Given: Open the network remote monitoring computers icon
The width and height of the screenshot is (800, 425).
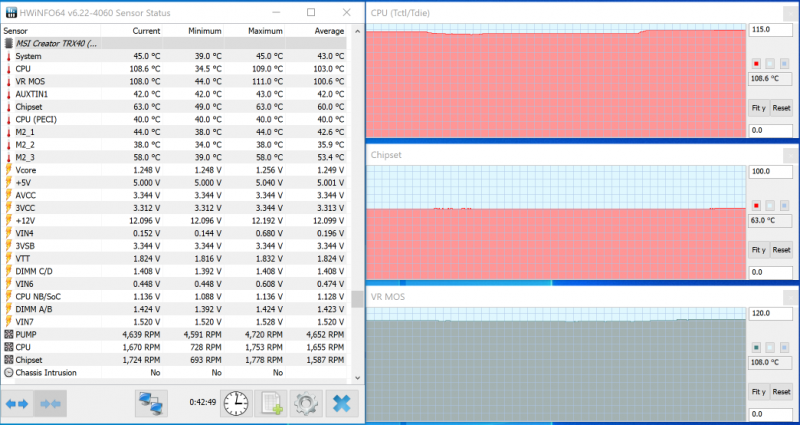Looking at the screenshot, I should [x=152, y=404].
